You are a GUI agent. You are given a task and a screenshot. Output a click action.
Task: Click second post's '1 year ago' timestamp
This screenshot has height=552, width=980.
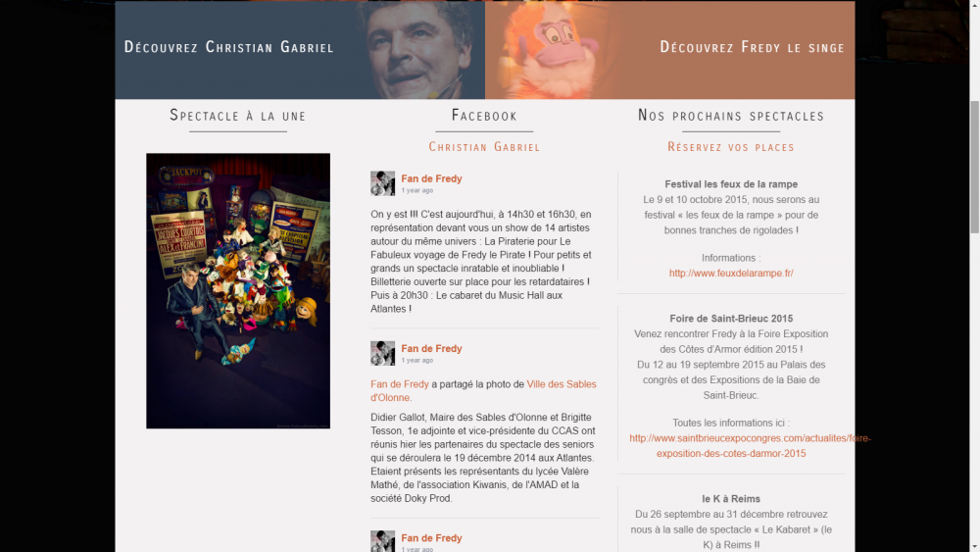(x=416, y=361)
